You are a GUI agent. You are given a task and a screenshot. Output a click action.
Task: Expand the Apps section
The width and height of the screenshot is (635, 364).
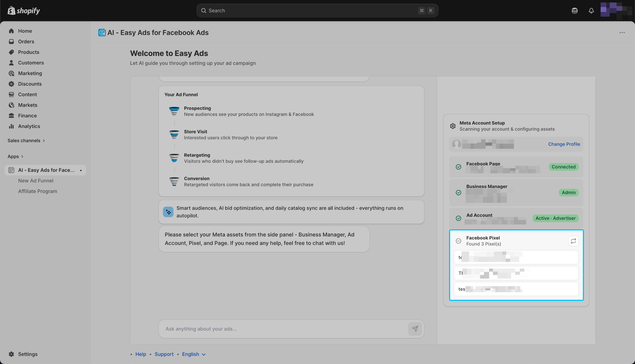15,156
